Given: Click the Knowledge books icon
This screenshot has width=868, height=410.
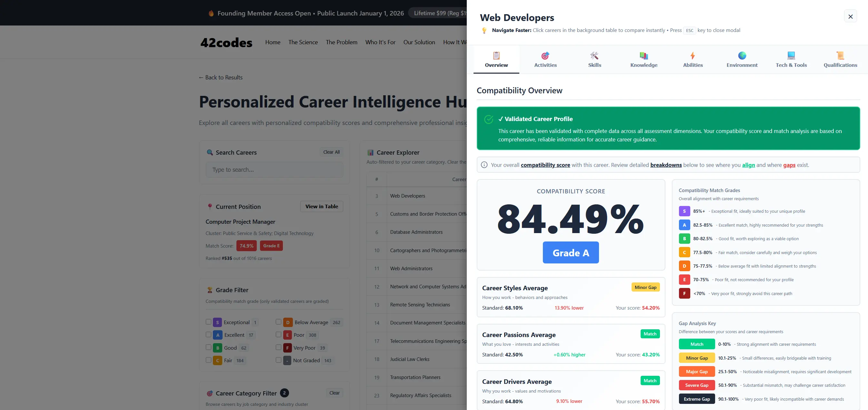Looking at the screenshot, I should 644,56.
